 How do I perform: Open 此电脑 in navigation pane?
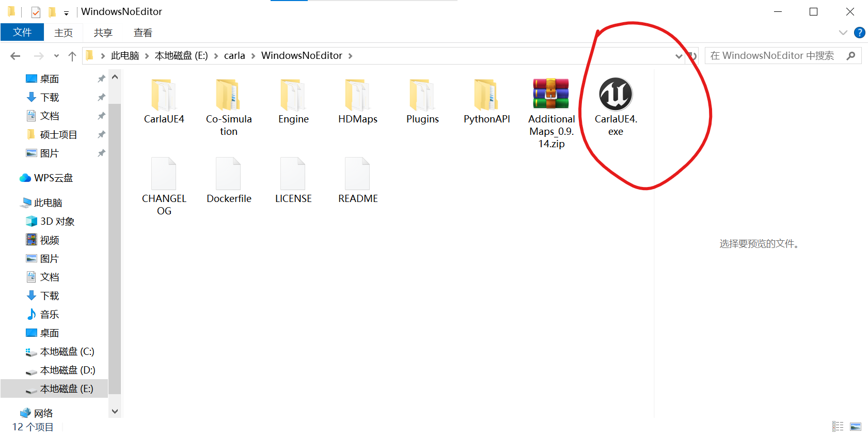[x=41, y=203]
